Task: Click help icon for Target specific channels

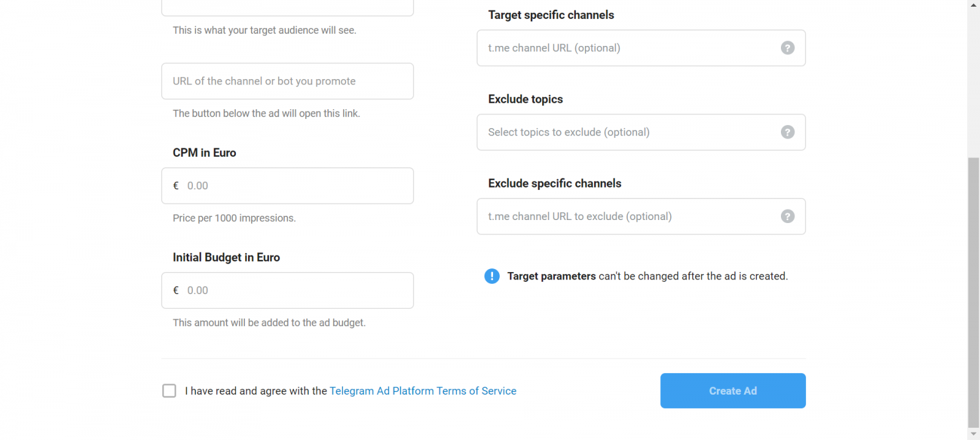Action: [788, 48]
